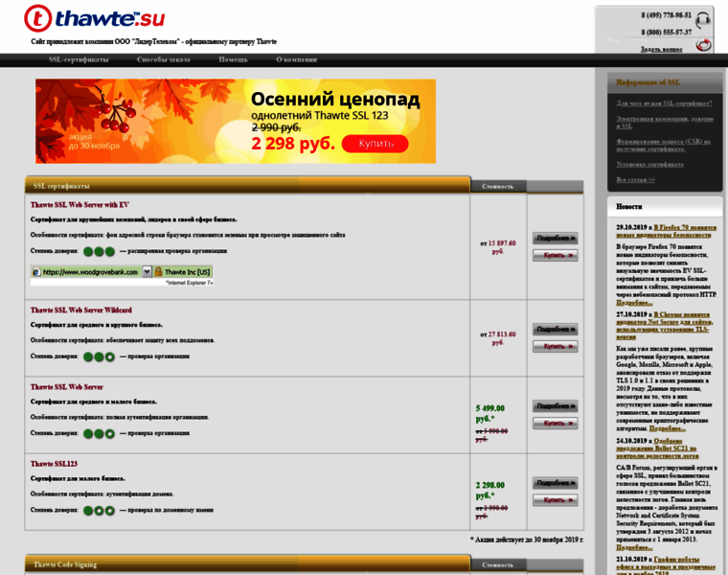
Task: Open Формирование запроса (CSR) link
Action: click(x=663, y=145)
